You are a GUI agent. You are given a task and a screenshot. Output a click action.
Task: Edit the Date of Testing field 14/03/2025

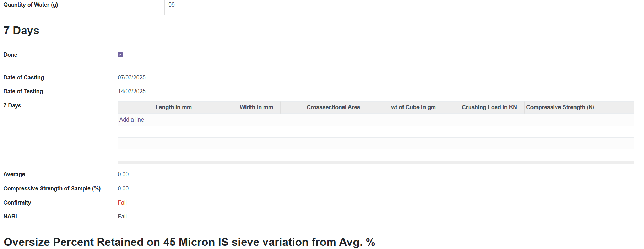tap(132, 92)
